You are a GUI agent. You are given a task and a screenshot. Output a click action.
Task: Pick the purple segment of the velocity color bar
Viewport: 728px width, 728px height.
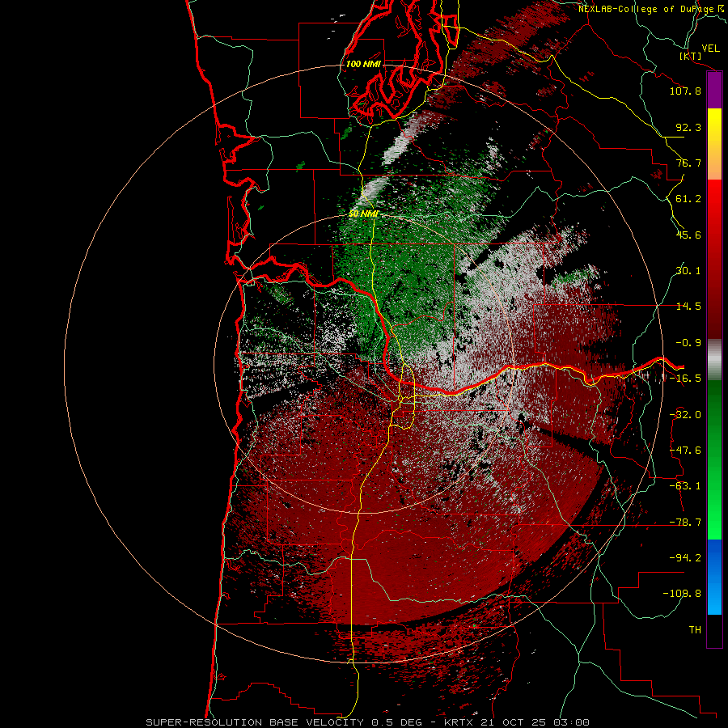tap(714, 91)
